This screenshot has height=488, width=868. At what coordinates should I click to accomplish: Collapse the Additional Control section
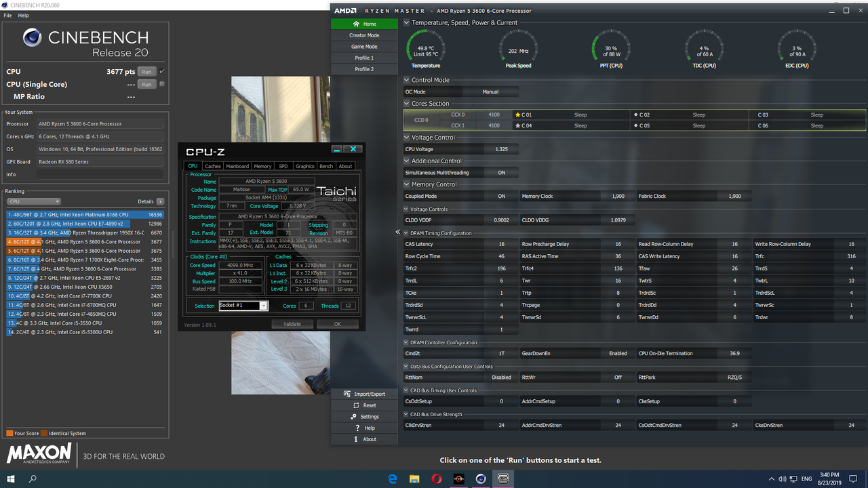[x=406, y=161]
